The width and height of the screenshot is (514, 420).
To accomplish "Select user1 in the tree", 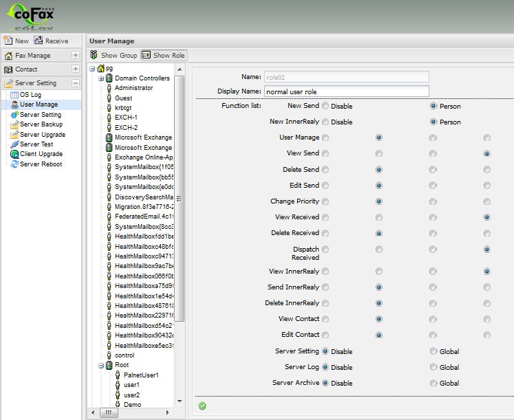I will pyautogui.click(x=131, y=385).
